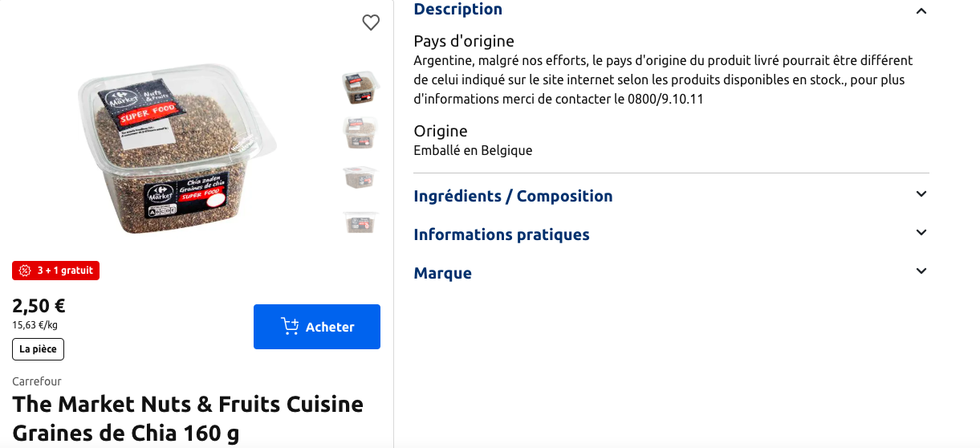Collapse the Description section chevron

pos(921,10)
